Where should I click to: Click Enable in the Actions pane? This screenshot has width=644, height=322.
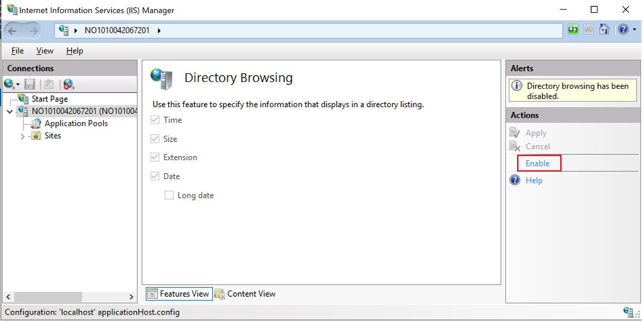click(537, 163)
